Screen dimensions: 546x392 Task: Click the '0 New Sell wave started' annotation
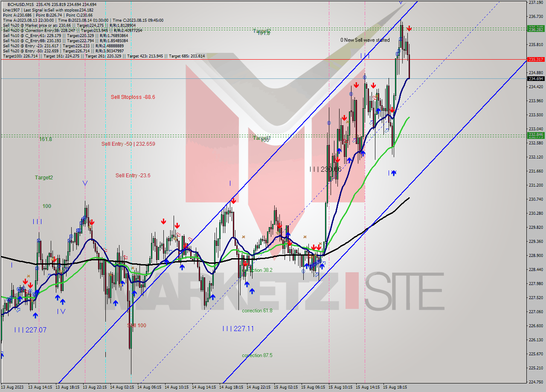[x=365, y=40]
